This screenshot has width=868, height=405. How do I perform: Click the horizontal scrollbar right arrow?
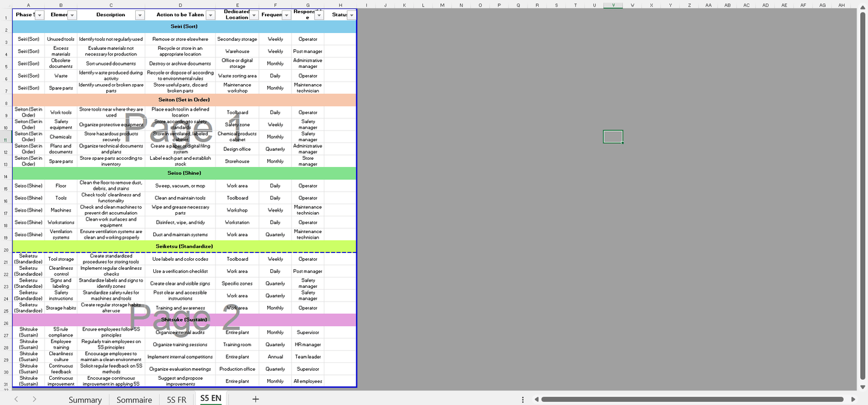pos(852,399)
